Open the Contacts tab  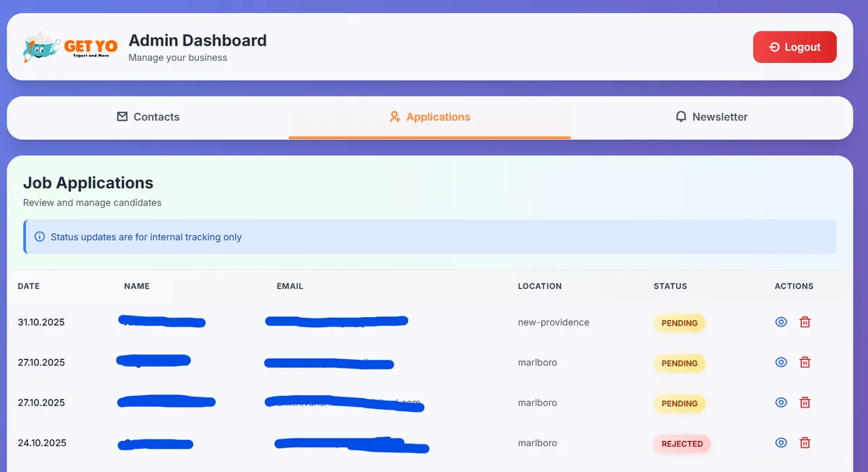click(x=148, y=117)
